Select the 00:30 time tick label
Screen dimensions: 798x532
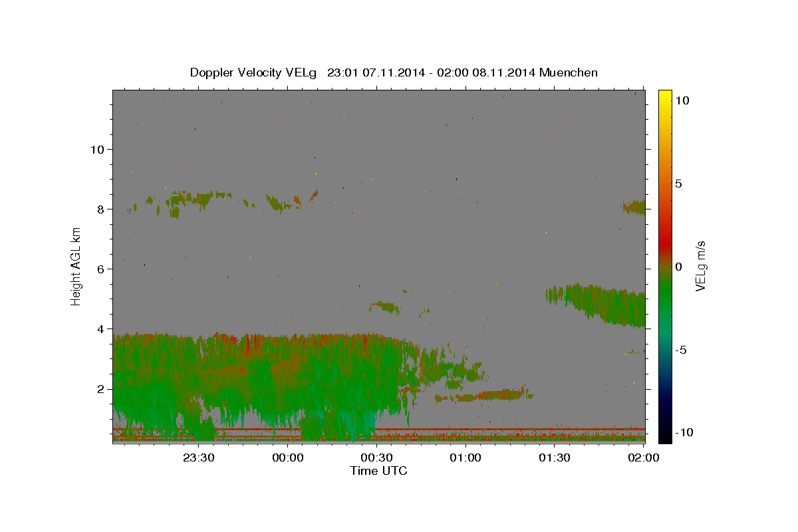tap(377, 458)
